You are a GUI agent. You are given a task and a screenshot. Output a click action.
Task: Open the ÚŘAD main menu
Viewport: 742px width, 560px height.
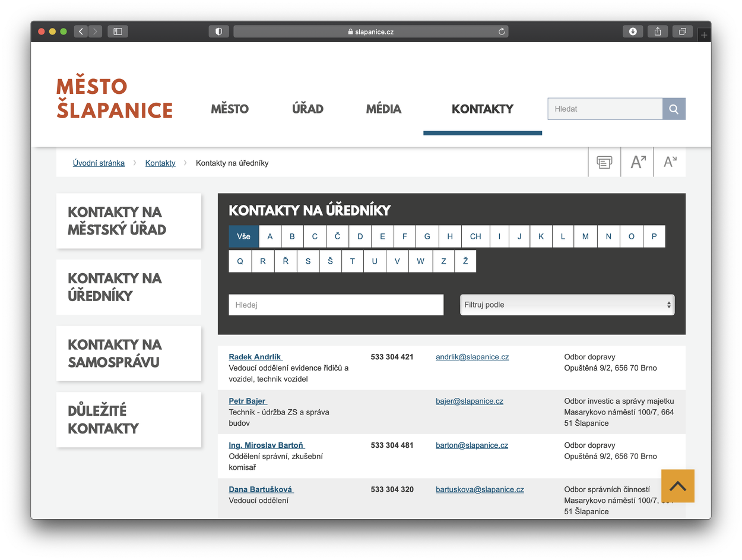(x=307, y=109)
